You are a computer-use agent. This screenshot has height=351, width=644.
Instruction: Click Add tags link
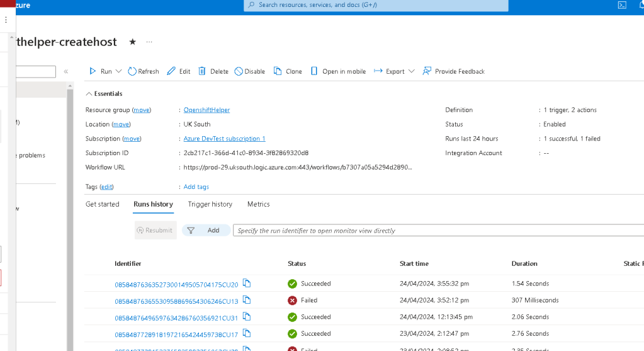196,187
